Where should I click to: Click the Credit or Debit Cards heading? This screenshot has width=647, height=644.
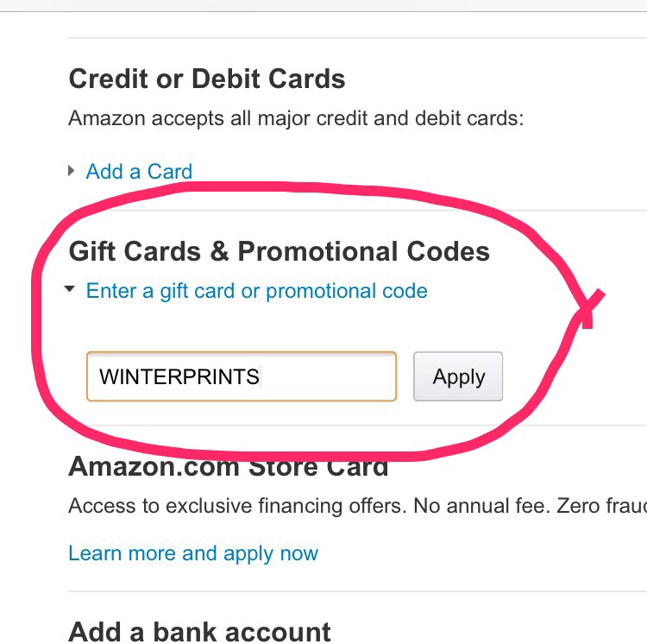[x=207, y=79]
